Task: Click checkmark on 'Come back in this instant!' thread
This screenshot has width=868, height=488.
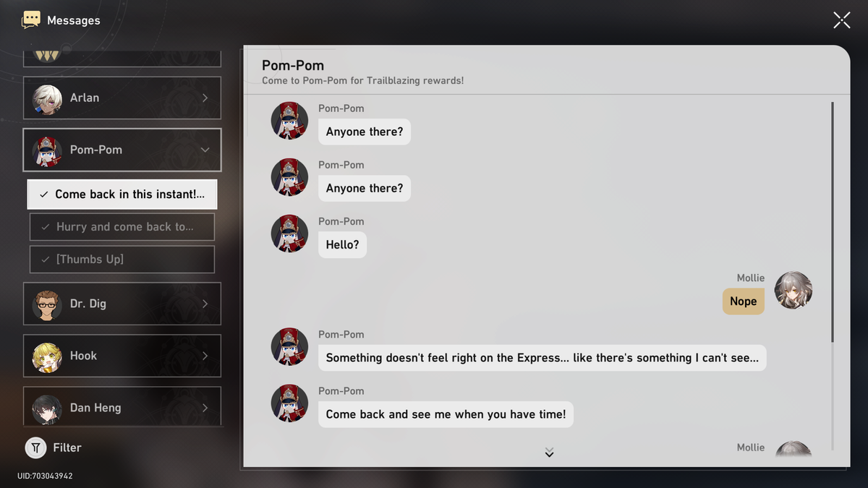Action: 44,194
